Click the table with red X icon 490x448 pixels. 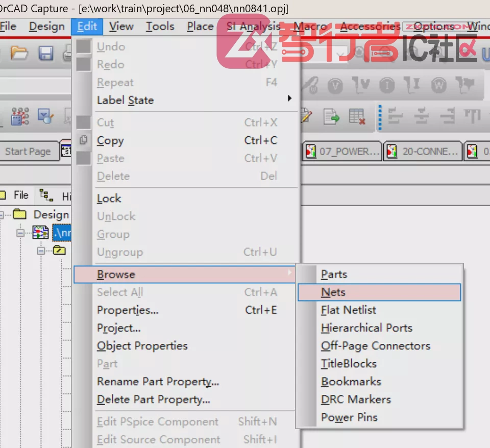(357, 117)
